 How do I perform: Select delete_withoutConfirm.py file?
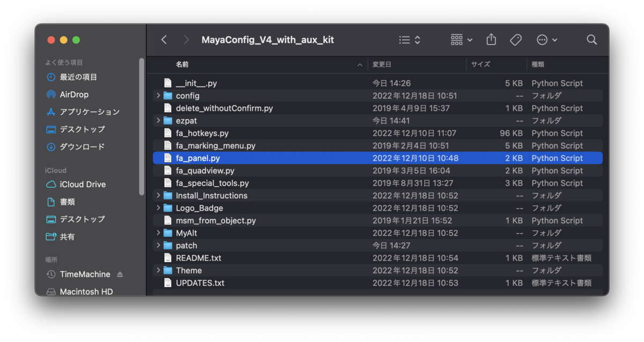click(224, 108)
